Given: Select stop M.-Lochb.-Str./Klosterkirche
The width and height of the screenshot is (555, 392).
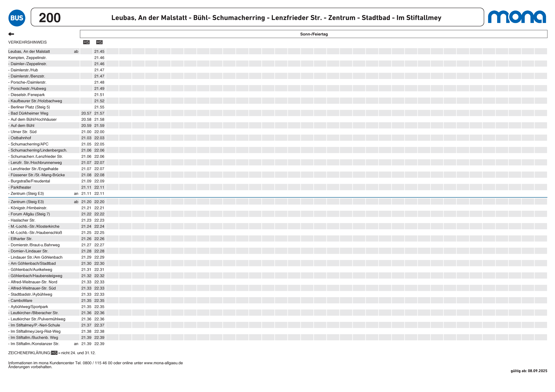Looking at the screenshot, I should [34, 226].
